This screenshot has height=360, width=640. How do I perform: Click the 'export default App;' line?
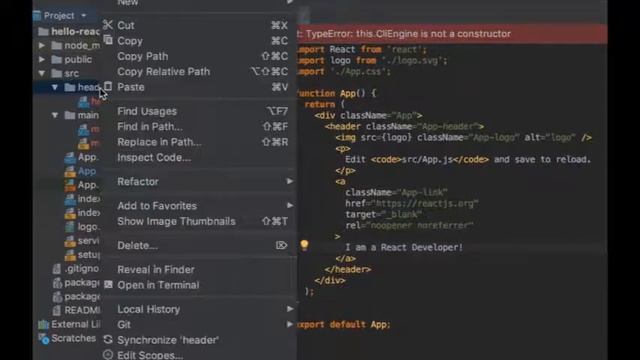[343, 325]
